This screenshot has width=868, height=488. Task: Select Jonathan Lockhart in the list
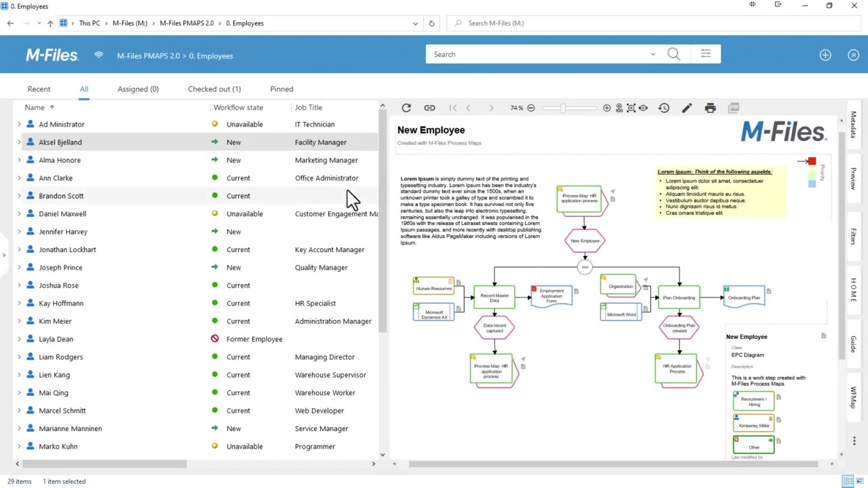pyautogui.click(x=67, y=249)
